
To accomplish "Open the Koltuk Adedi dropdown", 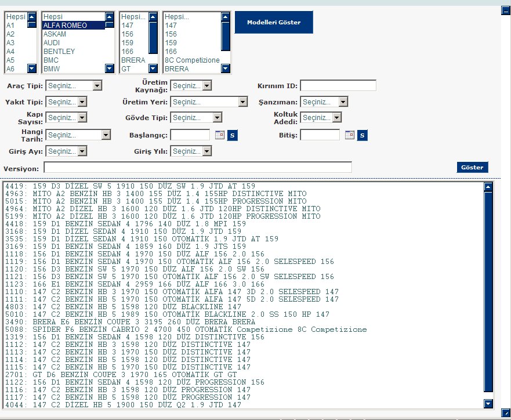I will point(321,117).
